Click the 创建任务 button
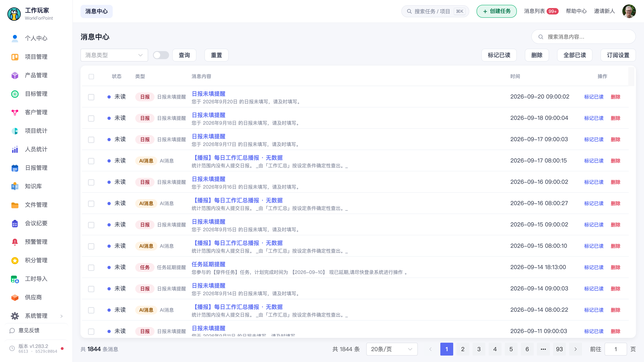644x362 pixels. click(496, 11)
